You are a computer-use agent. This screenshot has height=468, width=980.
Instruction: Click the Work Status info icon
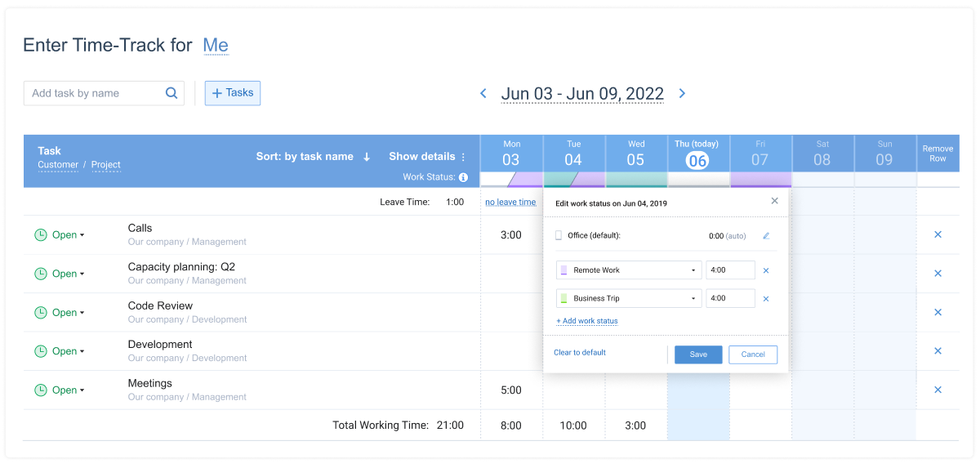pos(463,177)
